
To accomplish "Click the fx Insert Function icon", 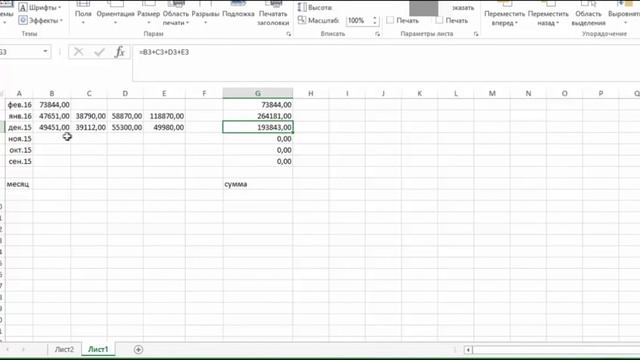I will [120, 52].
